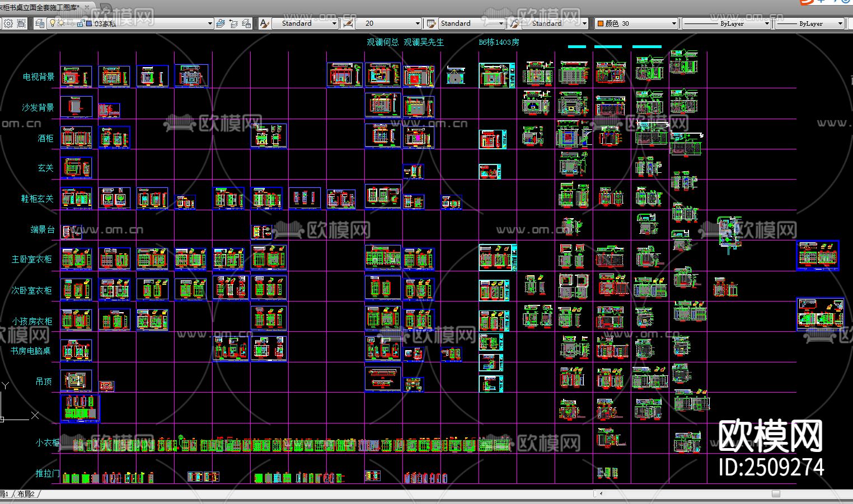This screenshot has height=504, width=853.
Task: Click the 书房电脑桌 row label
Action: (x=31, y=351)
